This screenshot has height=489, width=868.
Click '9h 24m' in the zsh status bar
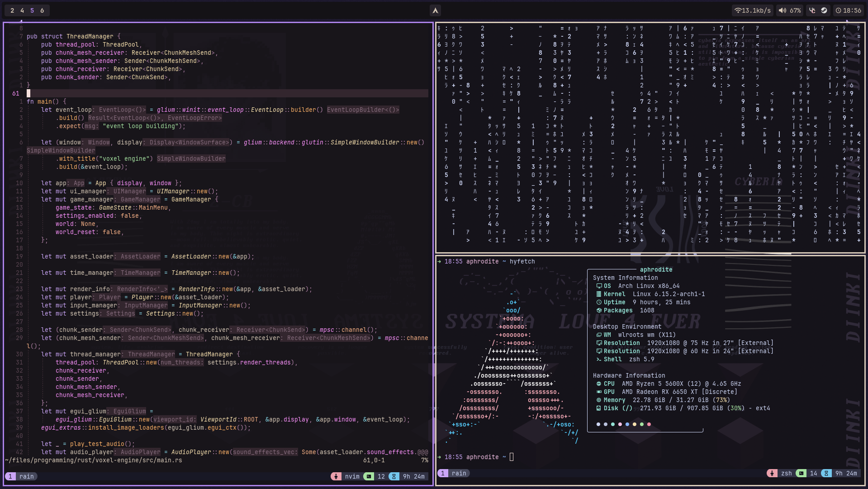tap(846, 473)
